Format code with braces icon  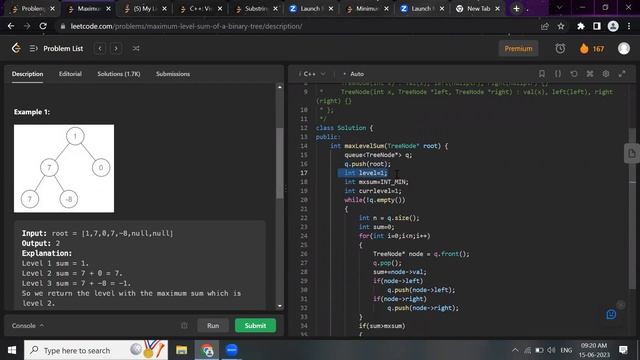point(558,73)
